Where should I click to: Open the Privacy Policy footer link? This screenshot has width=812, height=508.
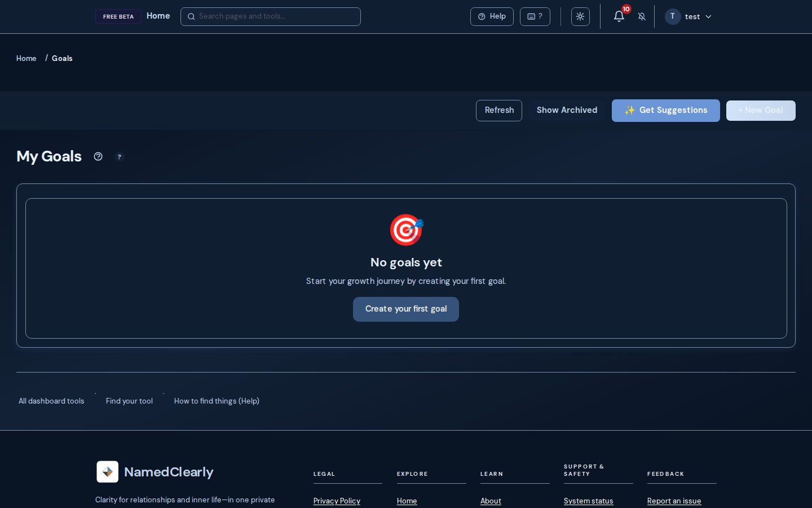coord(337,501)
